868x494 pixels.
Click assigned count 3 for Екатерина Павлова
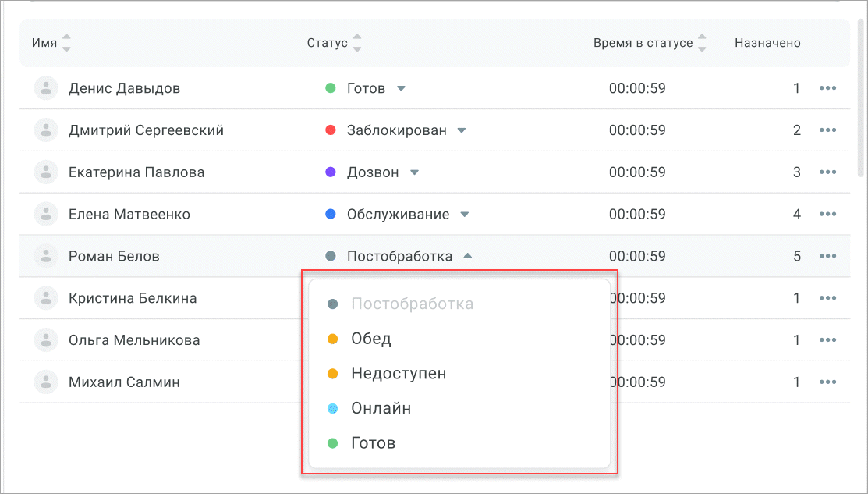[x=796, y=172]
